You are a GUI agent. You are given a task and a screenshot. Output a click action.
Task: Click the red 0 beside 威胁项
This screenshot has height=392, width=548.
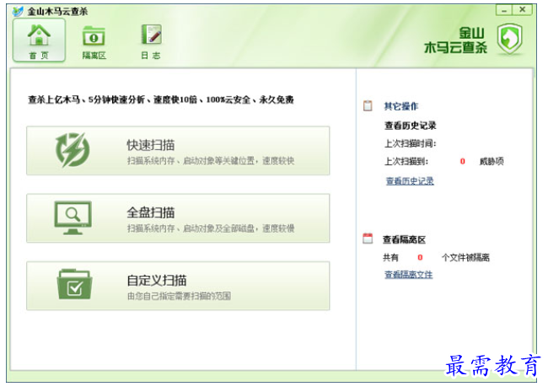click(462, 161)
